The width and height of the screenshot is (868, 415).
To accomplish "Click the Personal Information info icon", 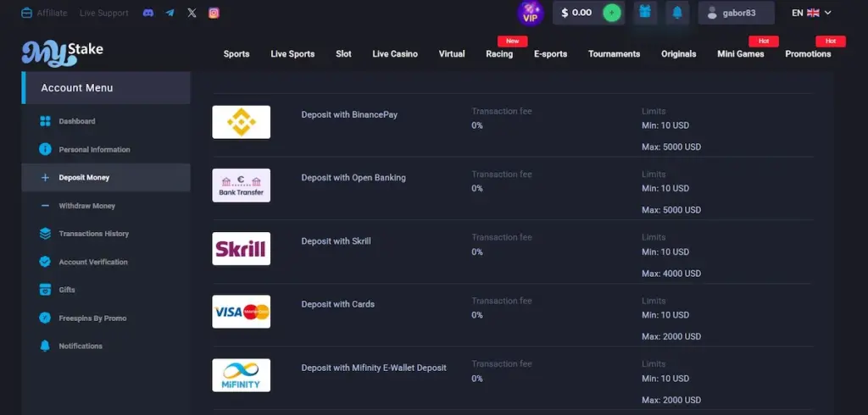I will pos(46,149).
